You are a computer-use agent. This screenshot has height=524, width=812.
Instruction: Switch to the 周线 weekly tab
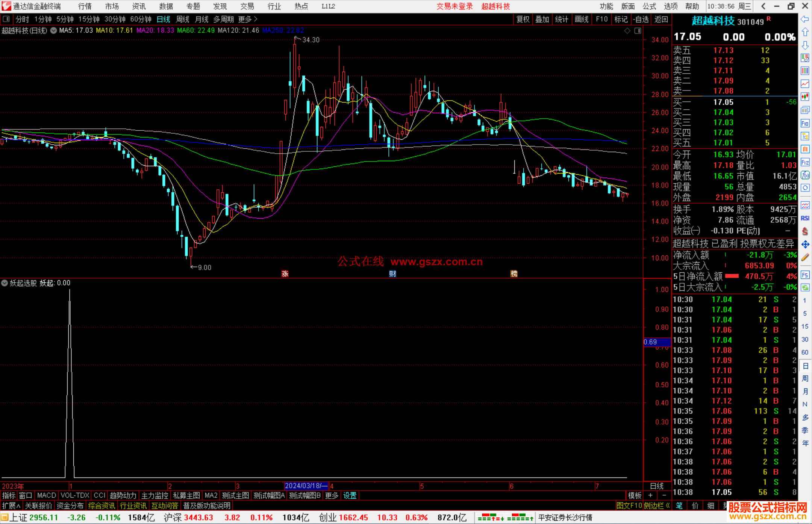point(182,19)
